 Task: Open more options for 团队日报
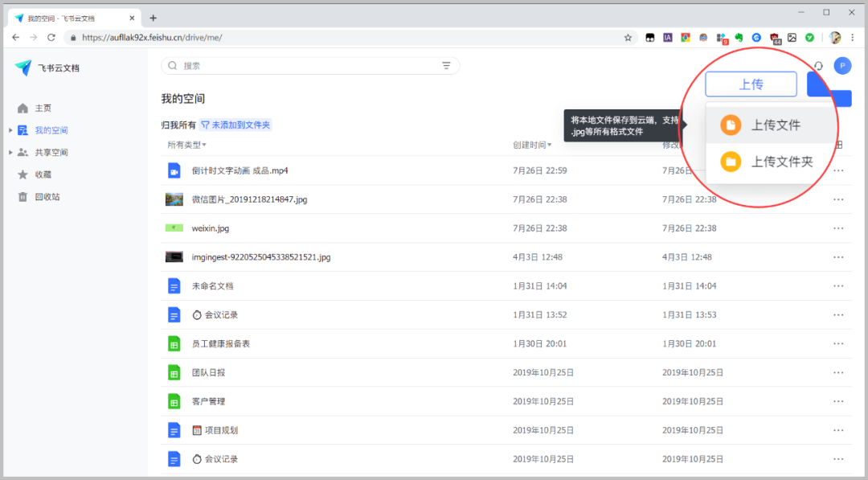838,372
